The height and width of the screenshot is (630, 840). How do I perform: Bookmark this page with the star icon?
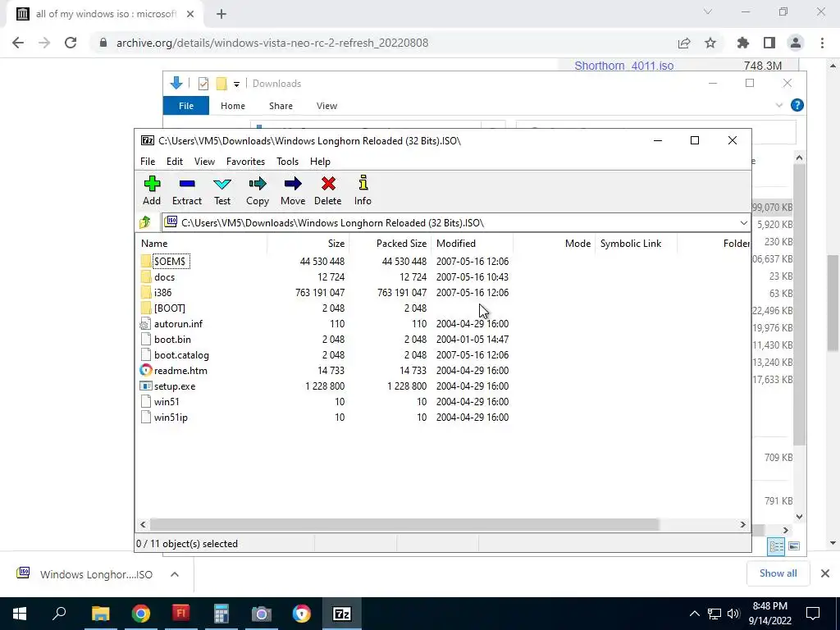[710, 43]
